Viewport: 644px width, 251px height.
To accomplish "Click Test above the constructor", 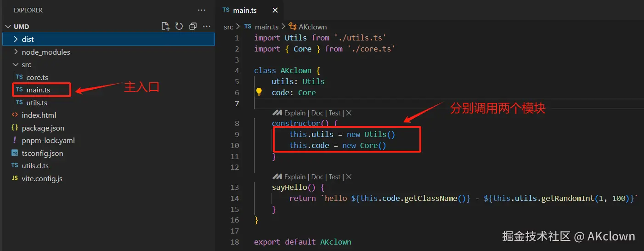I will point(335,113).
